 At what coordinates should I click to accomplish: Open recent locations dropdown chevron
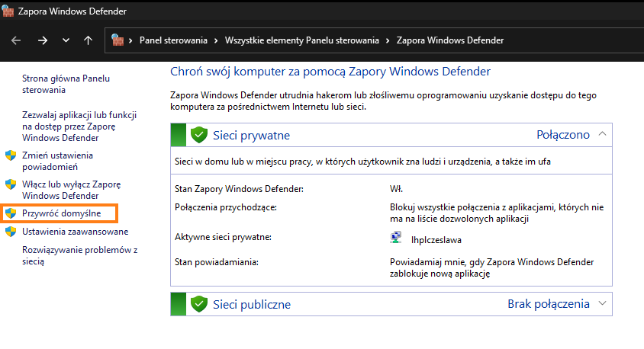coord(66,40)
